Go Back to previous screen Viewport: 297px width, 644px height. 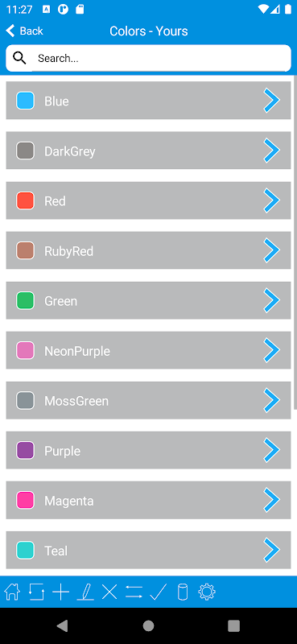tap(24, 31)
